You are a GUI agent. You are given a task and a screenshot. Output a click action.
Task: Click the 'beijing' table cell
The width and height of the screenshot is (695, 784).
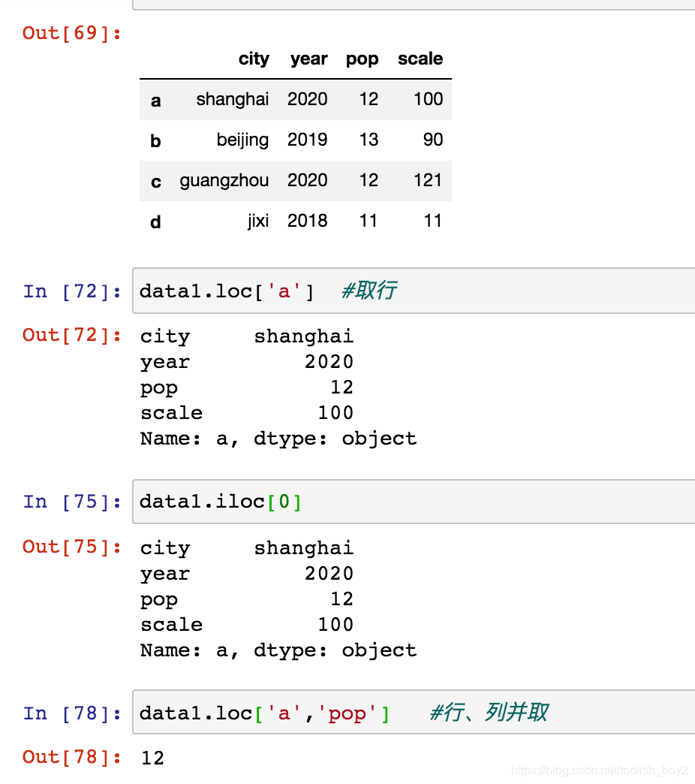243,140
